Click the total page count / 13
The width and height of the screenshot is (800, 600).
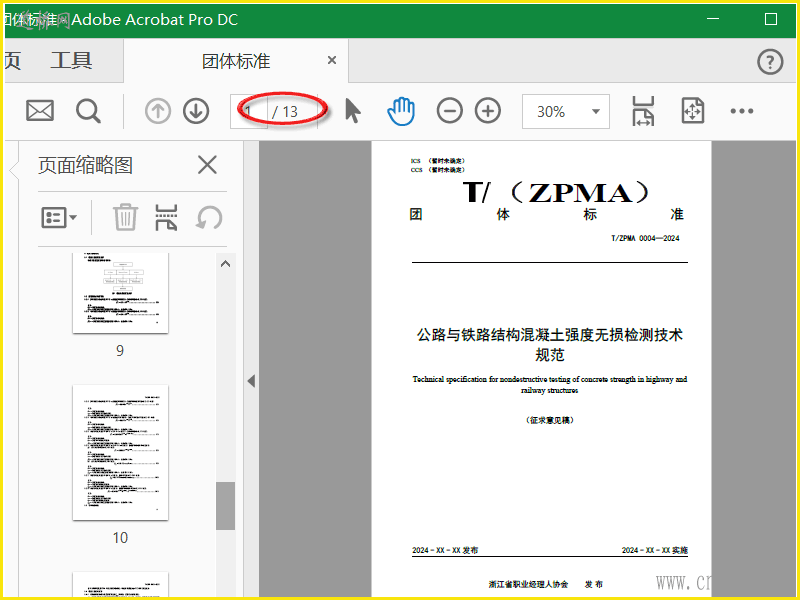(285, 112)
